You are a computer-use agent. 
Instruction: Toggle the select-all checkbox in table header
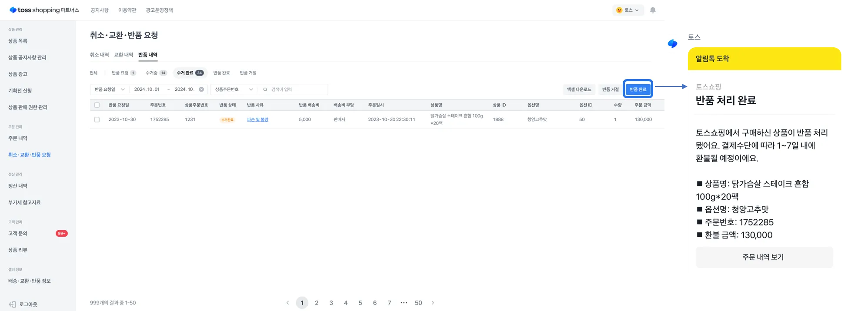[97, 105]
